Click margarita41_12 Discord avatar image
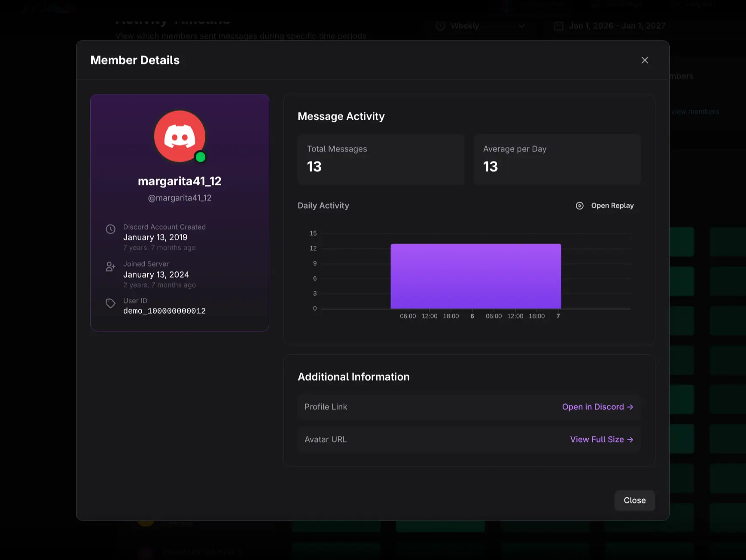This screenshot has height=560, width=746. click(x=180, y=136)
